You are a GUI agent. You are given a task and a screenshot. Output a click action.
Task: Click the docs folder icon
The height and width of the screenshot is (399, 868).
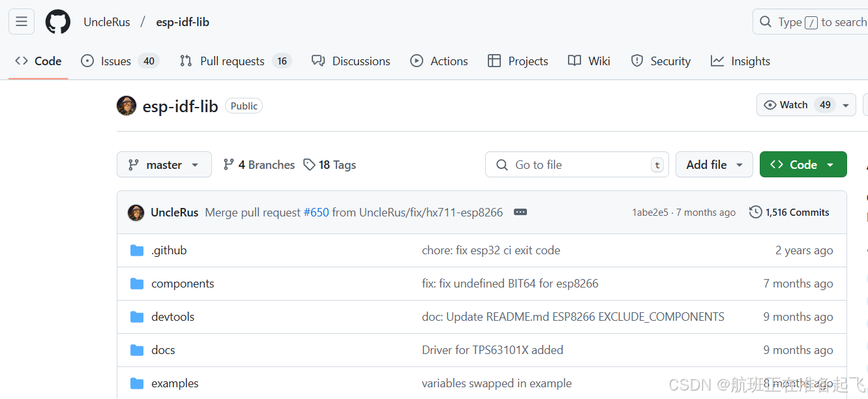[136, 350]
